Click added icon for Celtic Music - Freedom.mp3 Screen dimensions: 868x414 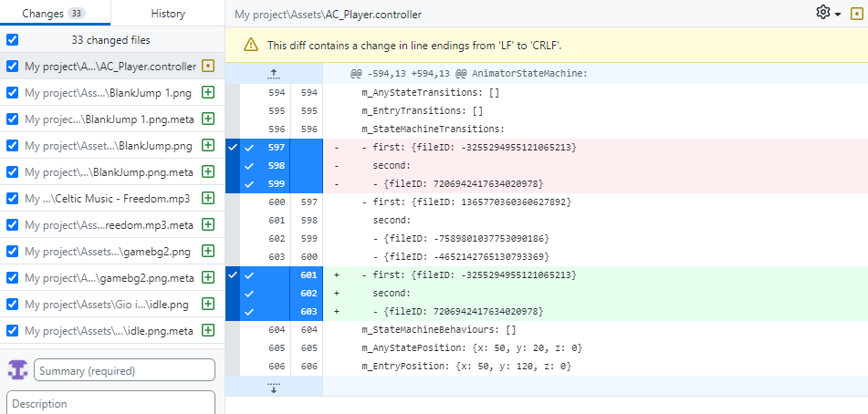[x=207, y=199]
